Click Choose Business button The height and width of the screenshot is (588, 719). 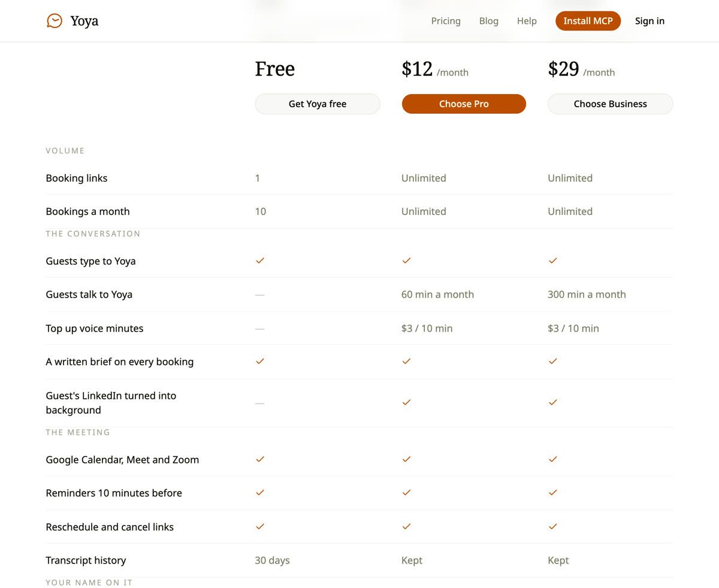tap(611, 104)
